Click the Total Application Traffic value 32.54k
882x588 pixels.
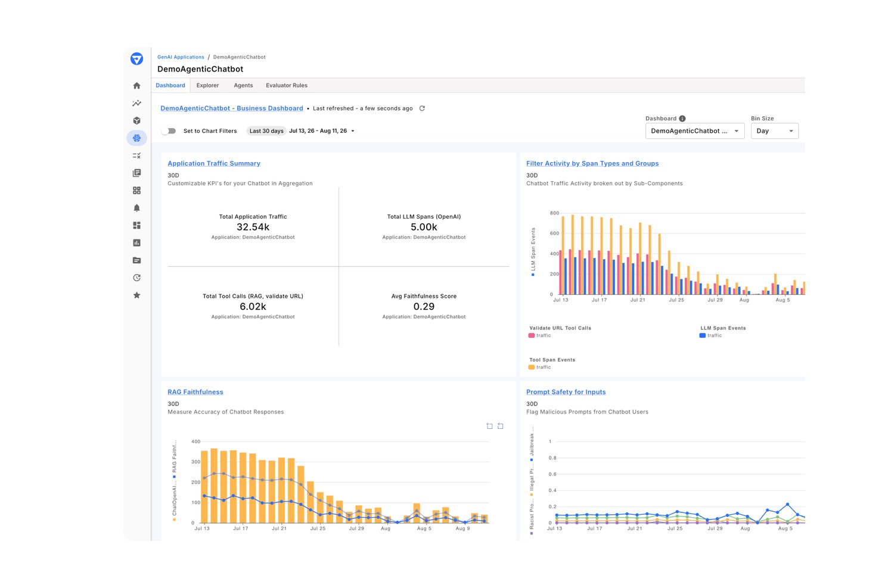click(x=253, y=227)
